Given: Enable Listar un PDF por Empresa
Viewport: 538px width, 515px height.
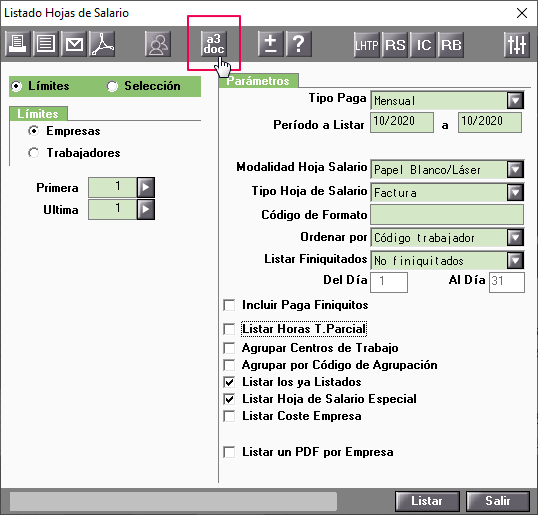Looking at the screenshot, I should point(229,452).
